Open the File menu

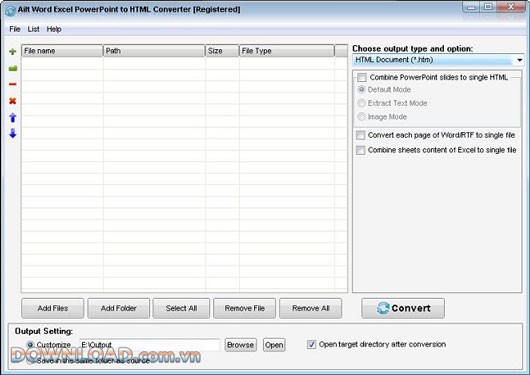[15, 29]
